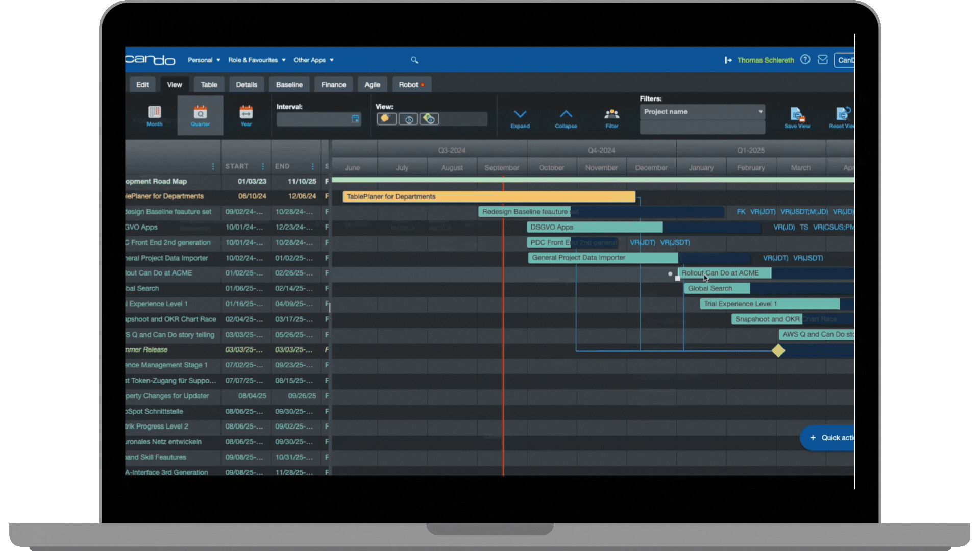Open name column options menu dots
Image resolution: width=980 pixels, height=551 pixels.
pos(213,166)
